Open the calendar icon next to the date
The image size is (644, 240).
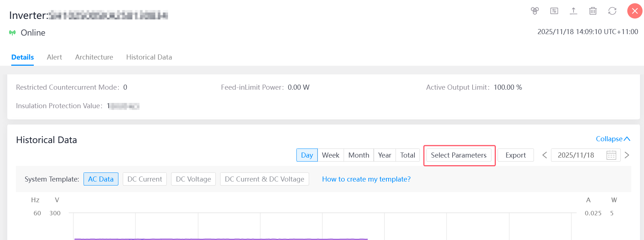(611, 155)
